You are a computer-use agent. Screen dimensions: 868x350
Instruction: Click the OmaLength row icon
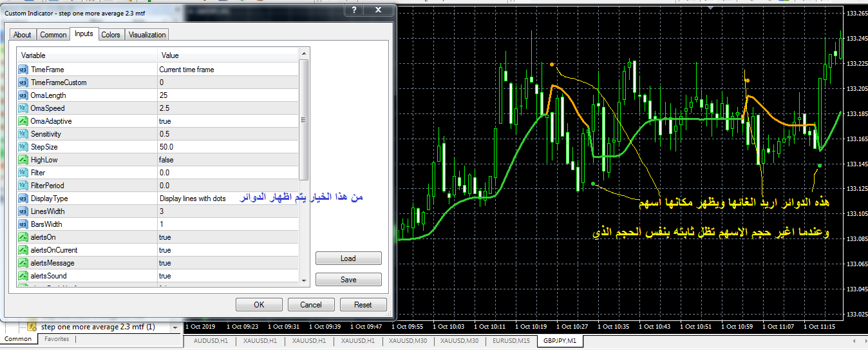(23, 95)
